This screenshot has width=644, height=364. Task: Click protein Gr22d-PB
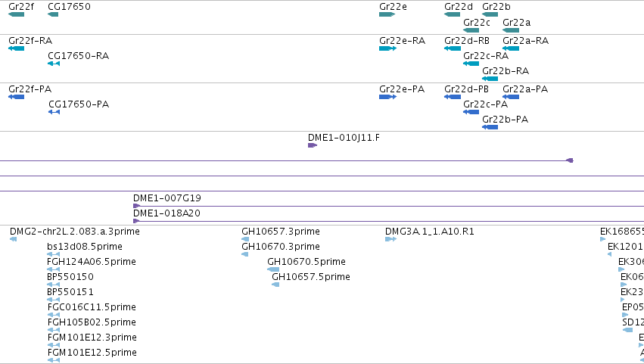coord(453,97)
